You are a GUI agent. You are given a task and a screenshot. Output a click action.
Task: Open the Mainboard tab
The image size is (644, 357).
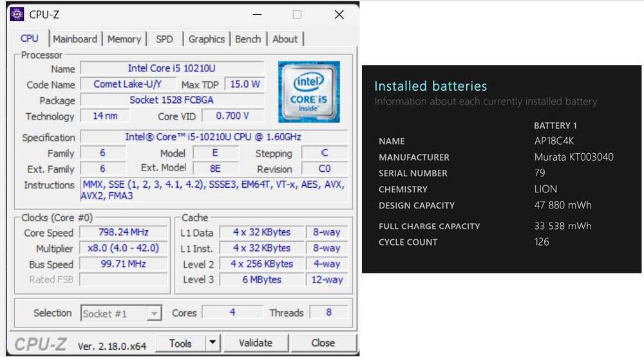75,39
